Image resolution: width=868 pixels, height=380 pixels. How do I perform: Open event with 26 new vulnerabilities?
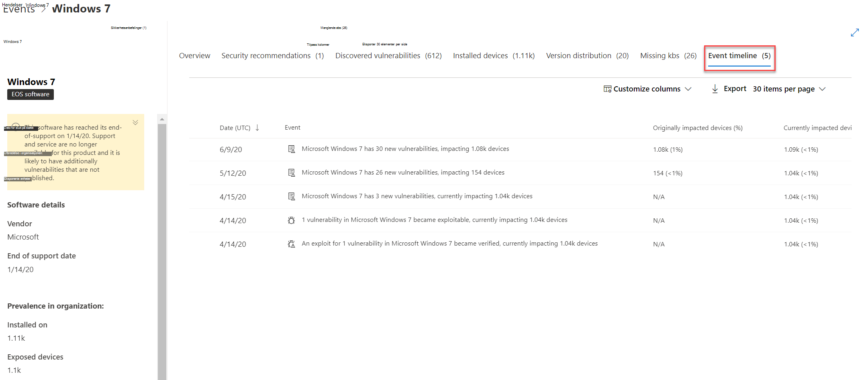coord(403,173)
